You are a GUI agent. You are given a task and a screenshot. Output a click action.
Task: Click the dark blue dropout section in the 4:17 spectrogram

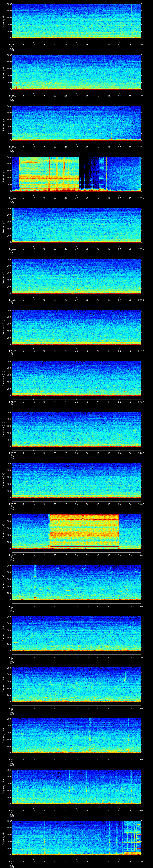[89, 173]
